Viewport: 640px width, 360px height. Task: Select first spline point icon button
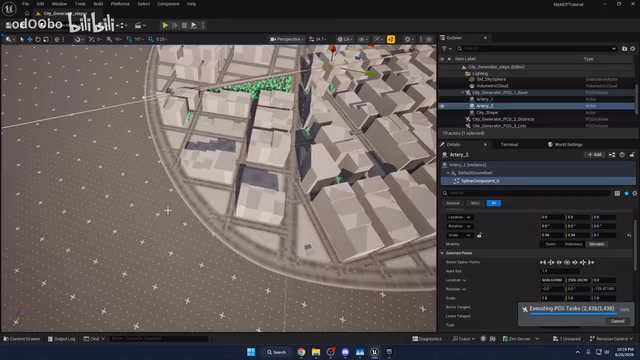pyautogui.click(x=543, y=262)
